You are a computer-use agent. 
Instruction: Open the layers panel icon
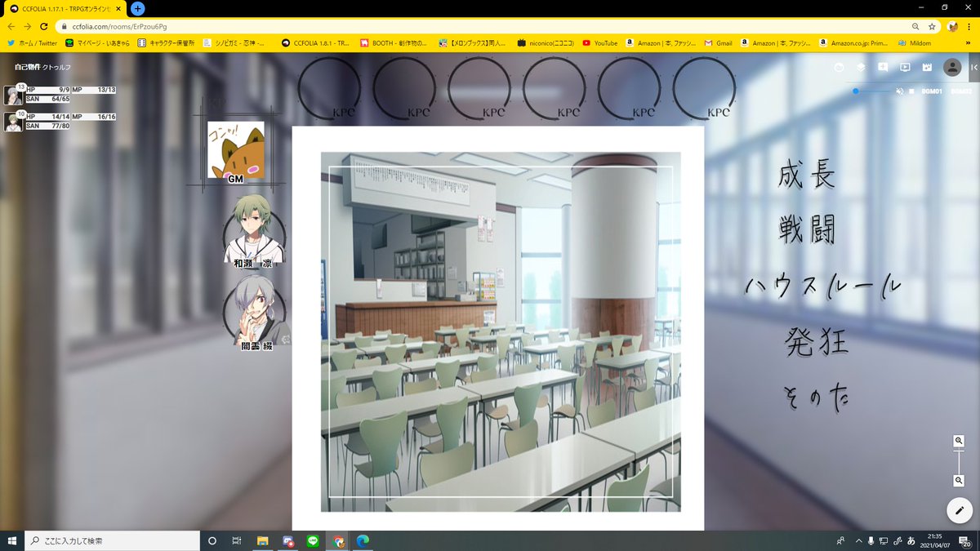click(861, 67)
